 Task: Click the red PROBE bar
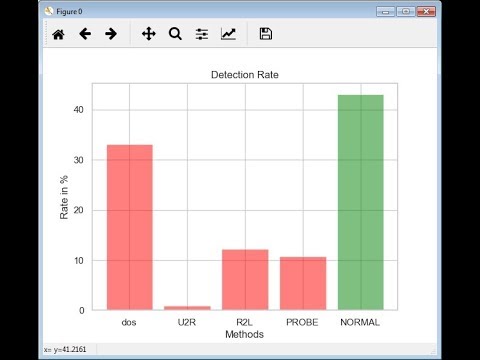(303, 283)
